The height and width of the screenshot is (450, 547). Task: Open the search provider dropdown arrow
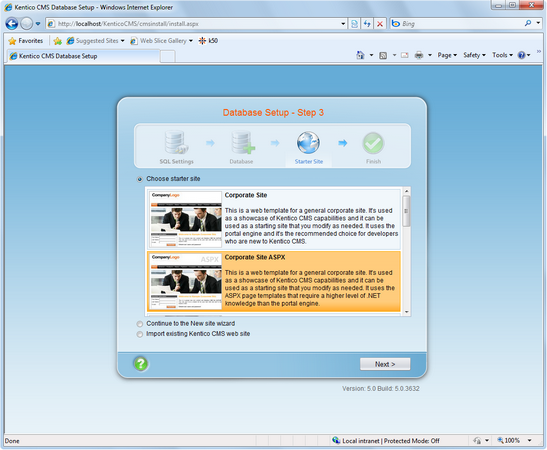[x=538, y=23]
